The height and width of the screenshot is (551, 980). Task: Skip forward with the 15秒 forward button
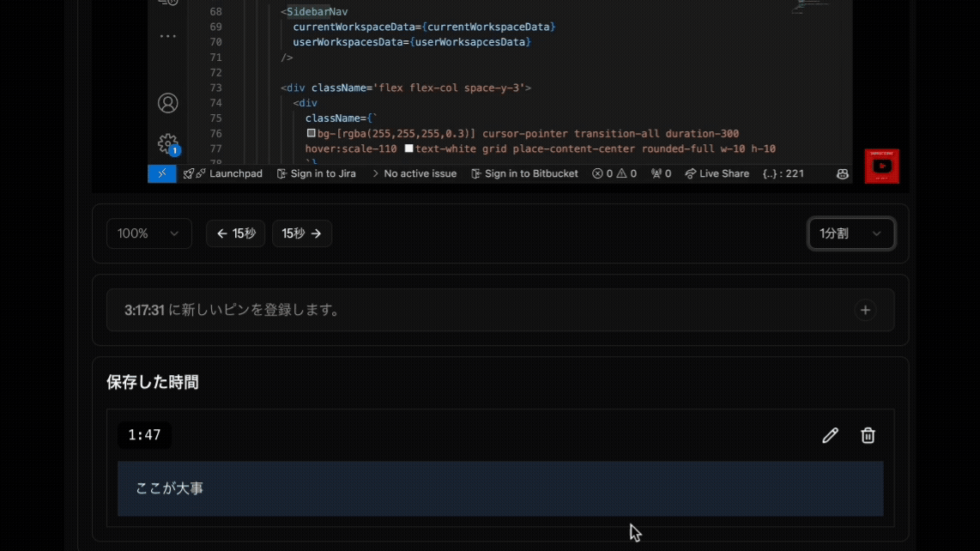(302, 233)
